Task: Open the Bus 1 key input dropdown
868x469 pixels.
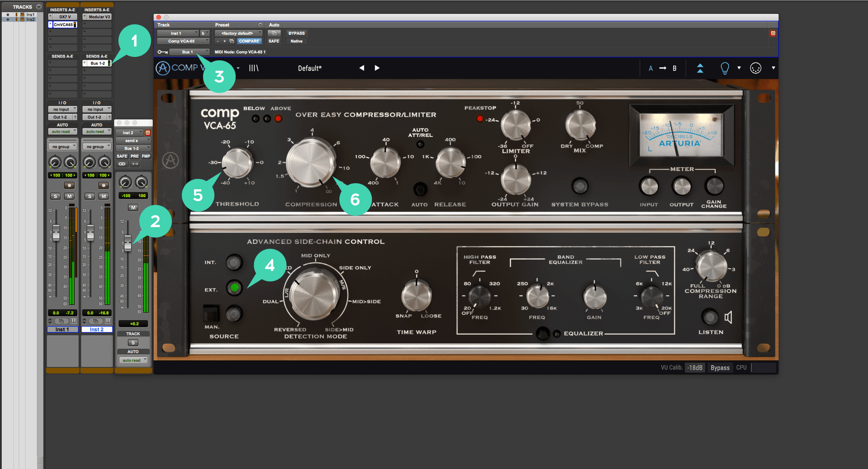Action: pos(189,52)
